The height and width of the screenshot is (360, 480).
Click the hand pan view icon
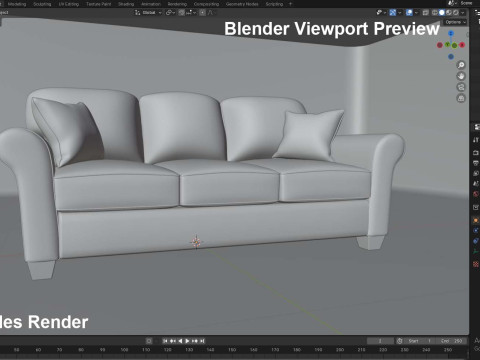461,76
